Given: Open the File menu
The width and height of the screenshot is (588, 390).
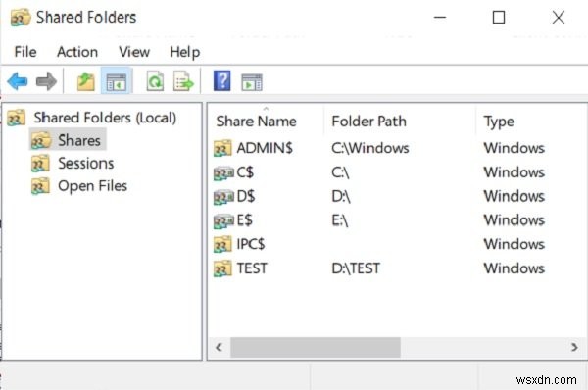Looking at the screenshot, I should (x=25, y=51).
